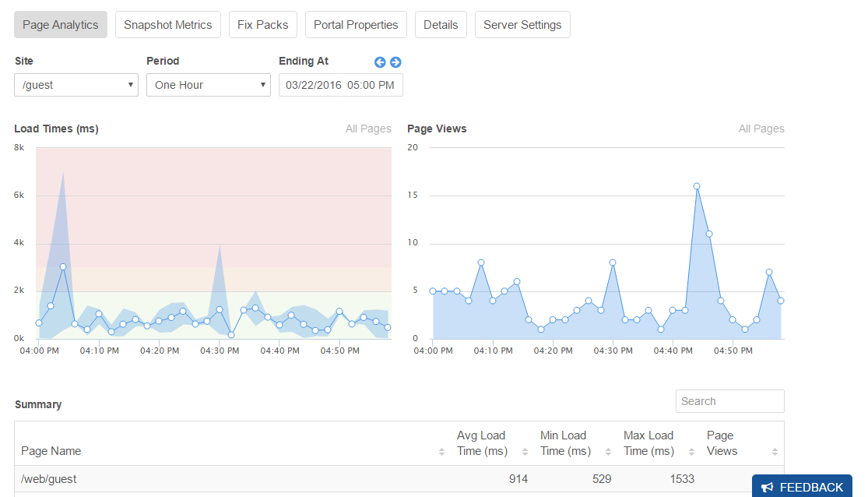Sort by Max Load Time arrows
The height and width of the screenshot is (497, 868).
(691, 452)
